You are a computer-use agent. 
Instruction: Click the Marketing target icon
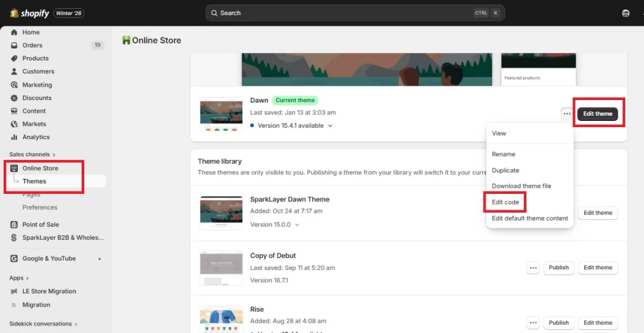pyautogui.click(x=14, y=85)
